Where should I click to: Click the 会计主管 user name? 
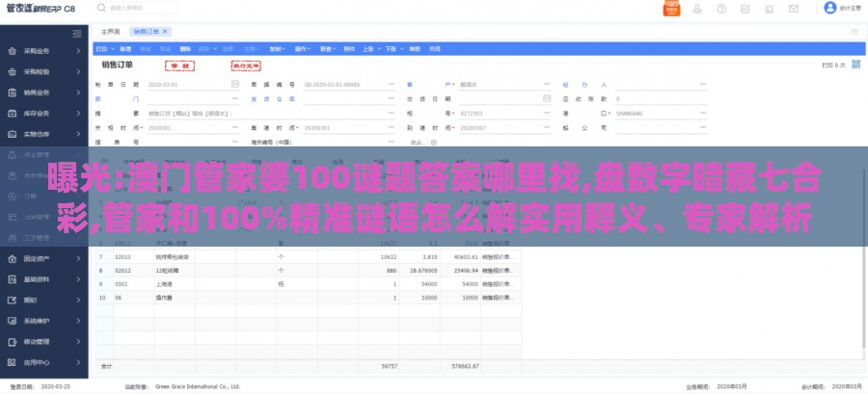[850, 9]
